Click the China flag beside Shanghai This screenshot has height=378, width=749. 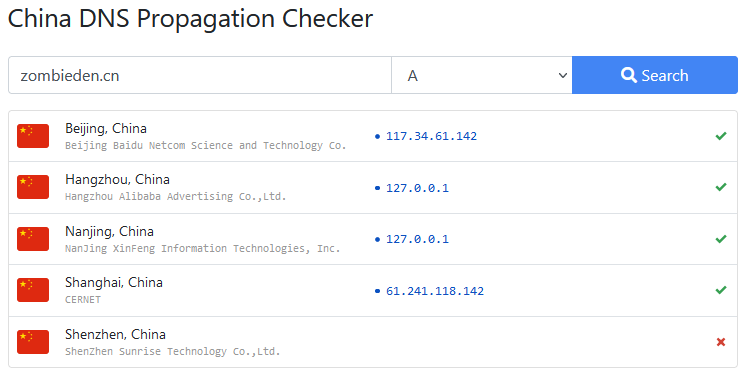33,290
